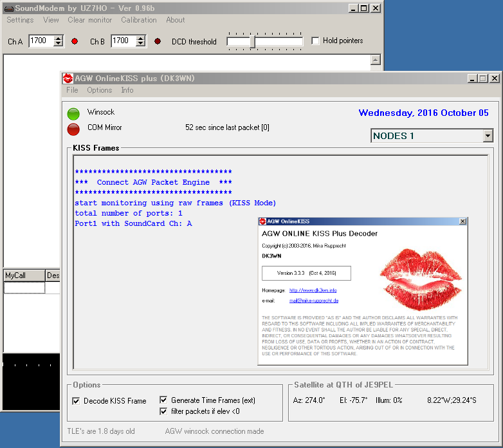Screen dimensions: 503x448
Task: Click the El: -75.7° satellite value
Action: (x=354, y=400)
